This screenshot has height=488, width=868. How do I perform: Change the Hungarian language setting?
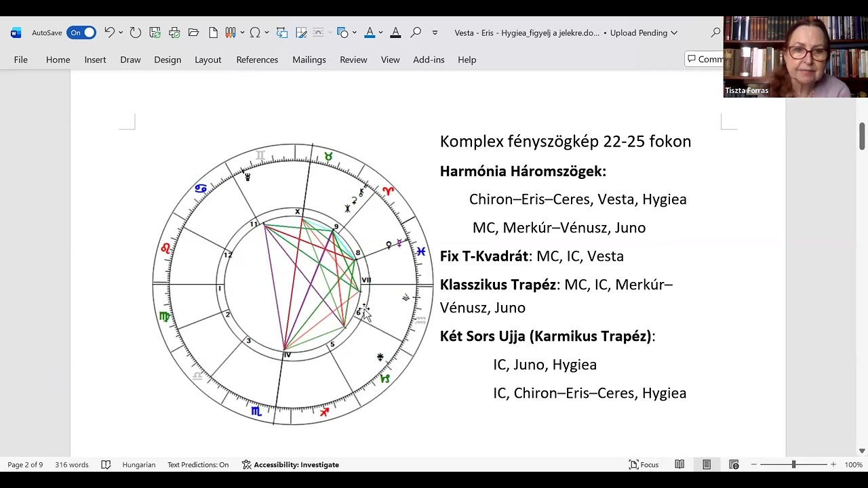pos(139,465)
